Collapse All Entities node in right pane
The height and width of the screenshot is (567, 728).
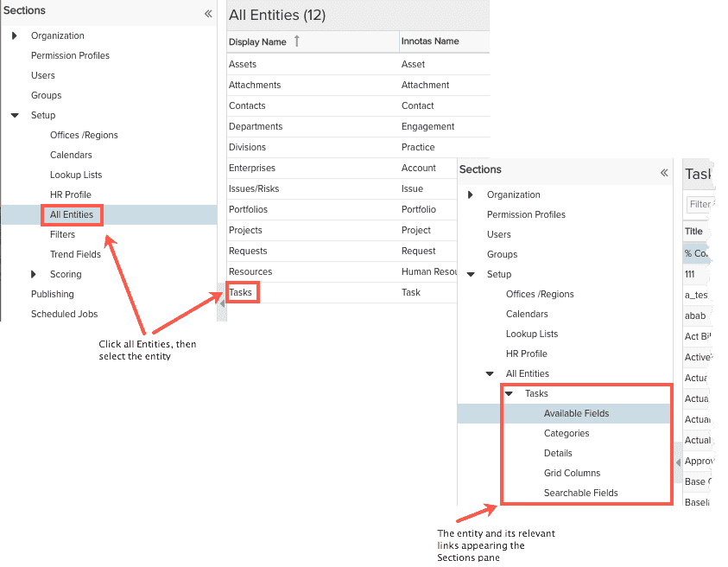490,374
